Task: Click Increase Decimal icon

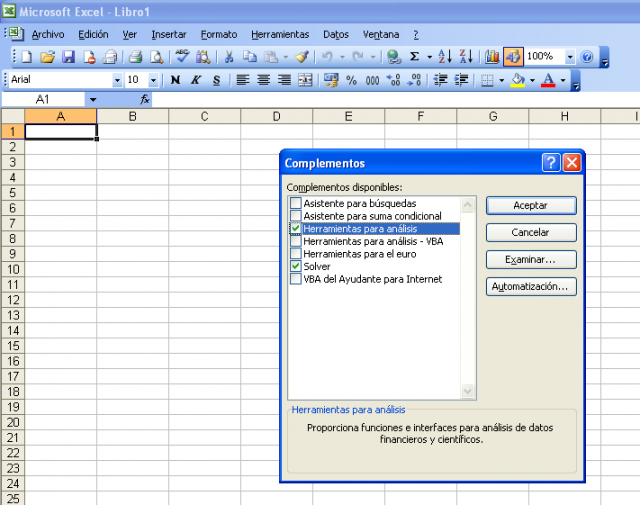Action: click(x=393, y=80)
